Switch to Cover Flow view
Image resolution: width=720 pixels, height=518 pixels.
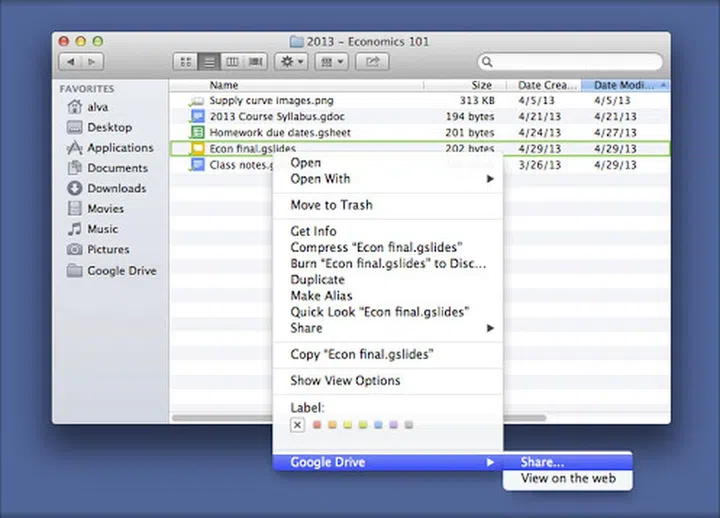tap(256, 62)
